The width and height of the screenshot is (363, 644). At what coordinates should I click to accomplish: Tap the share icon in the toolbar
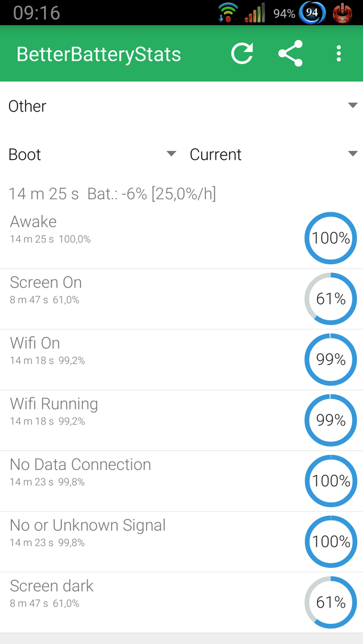pos(290,54)
